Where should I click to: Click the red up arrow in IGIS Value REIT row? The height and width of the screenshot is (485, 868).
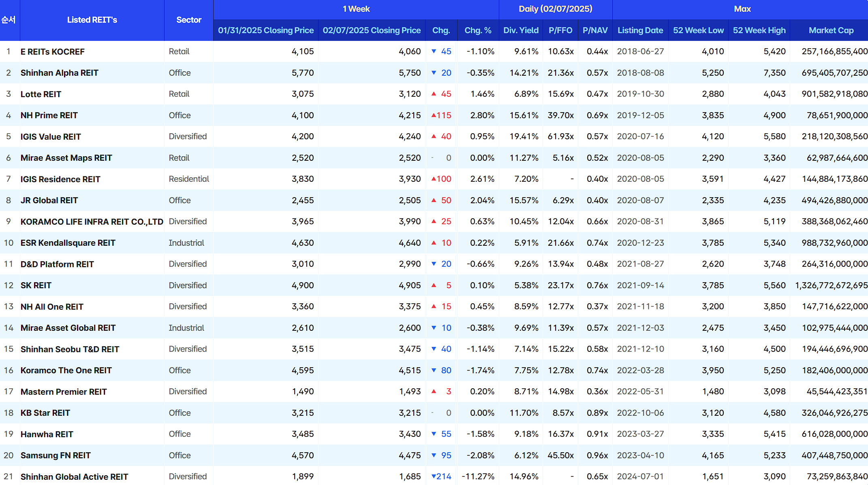(x=434, y=136)
